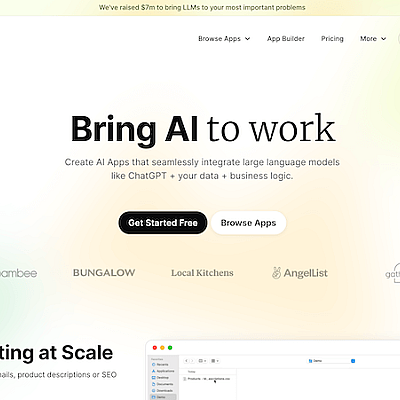Click the $7m funding announcement banner
This screenshot has width=400, height=400.
coord(202,7)
